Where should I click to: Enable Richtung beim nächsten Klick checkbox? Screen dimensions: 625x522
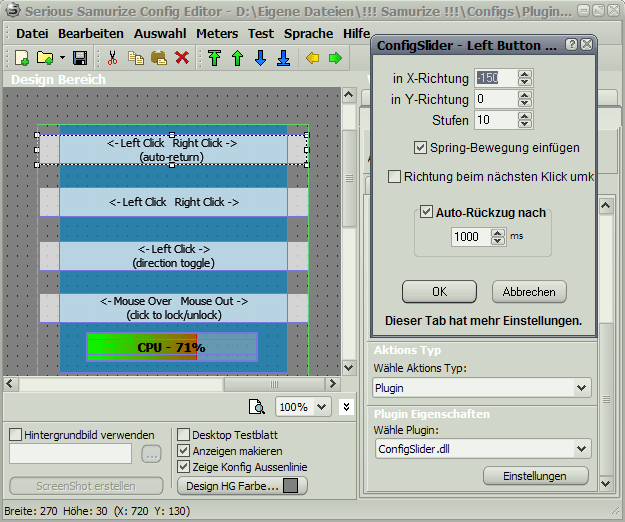(x=394, y=177)
